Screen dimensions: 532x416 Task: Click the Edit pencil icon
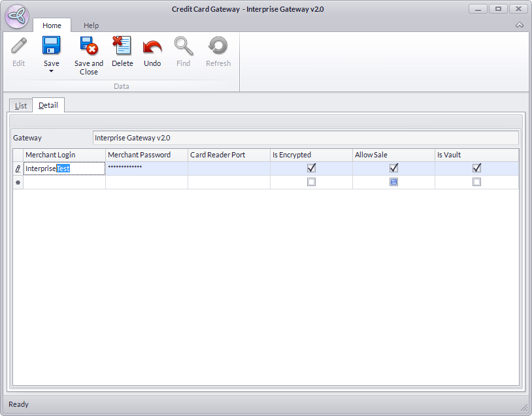point(19,46)
